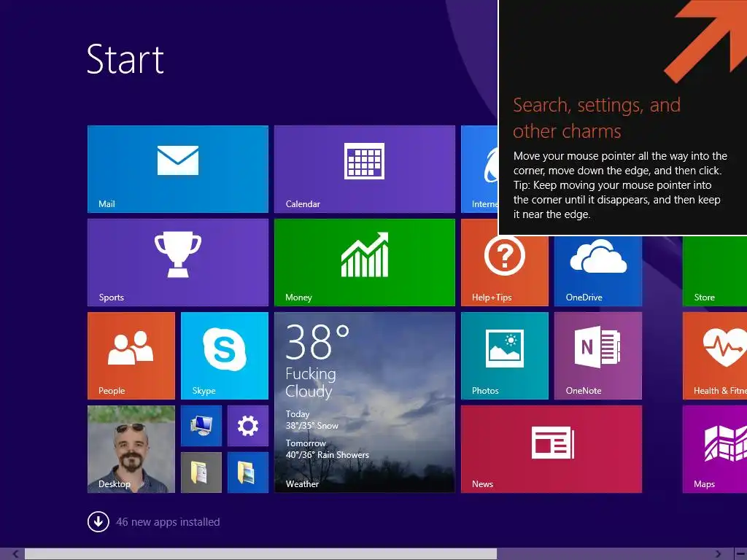Launch the Internet Explorer tile
Image resolution: width=747 pixels, height=560 pixels.
(479, 169)
